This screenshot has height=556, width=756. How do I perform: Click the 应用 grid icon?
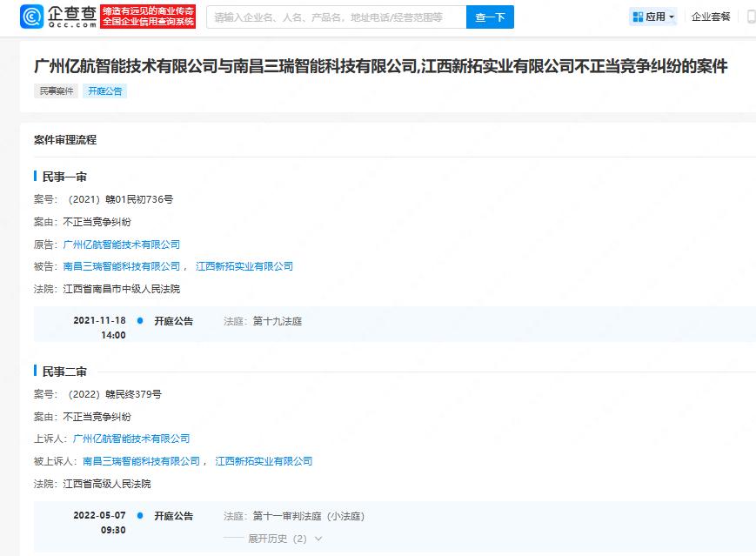tap(638, 17)
